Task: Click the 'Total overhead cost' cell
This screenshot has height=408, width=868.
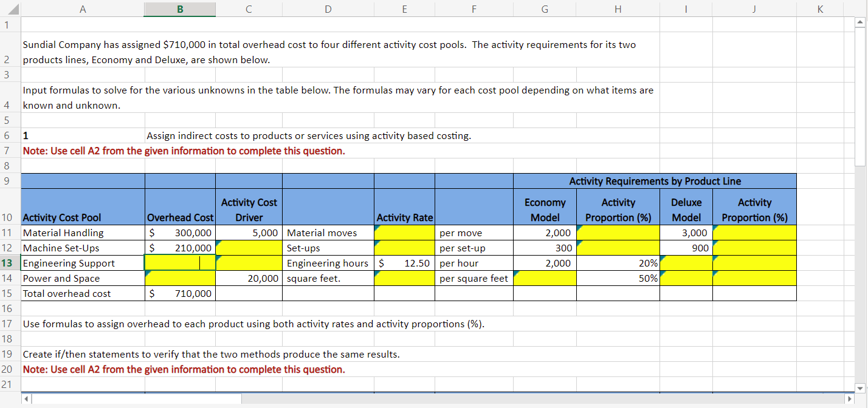Action: [x=83, y=293]
